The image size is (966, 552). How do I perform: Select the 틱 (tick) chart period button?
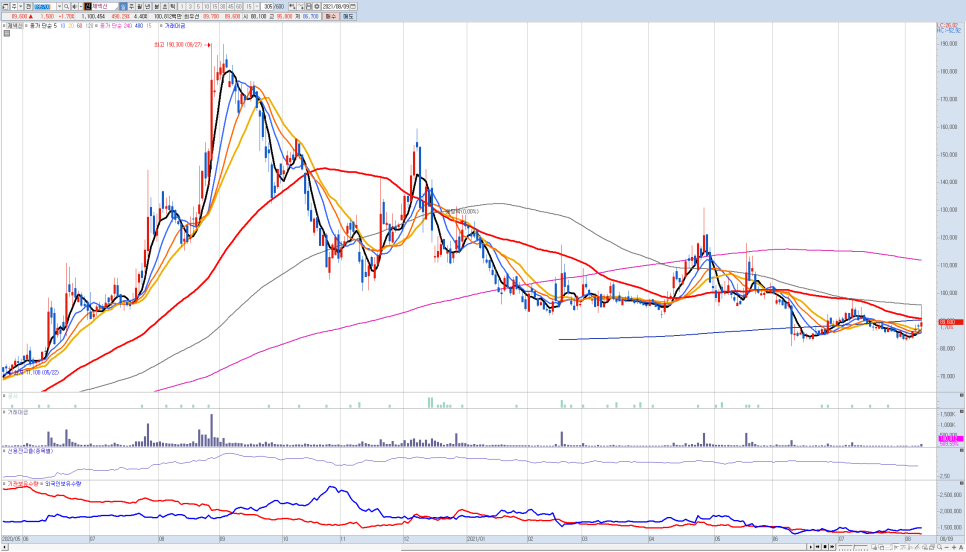(x=172, y=6)
